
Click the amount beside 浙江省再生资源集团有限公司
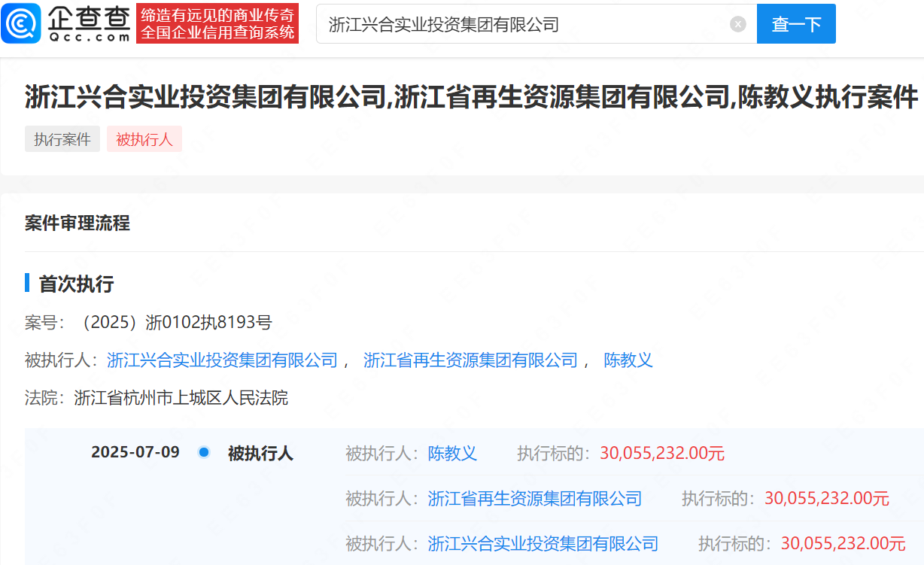827,498
